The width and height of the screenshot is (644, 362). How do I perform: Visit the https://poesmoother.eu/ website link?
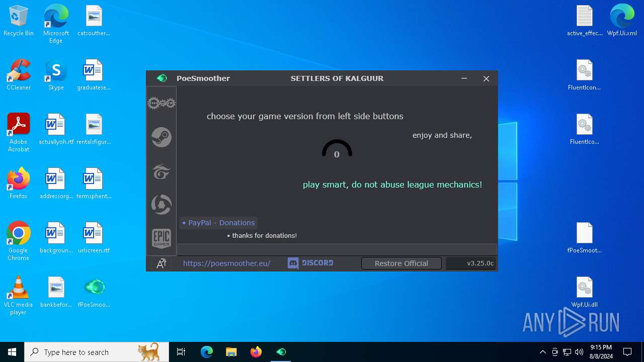[227, 263]
